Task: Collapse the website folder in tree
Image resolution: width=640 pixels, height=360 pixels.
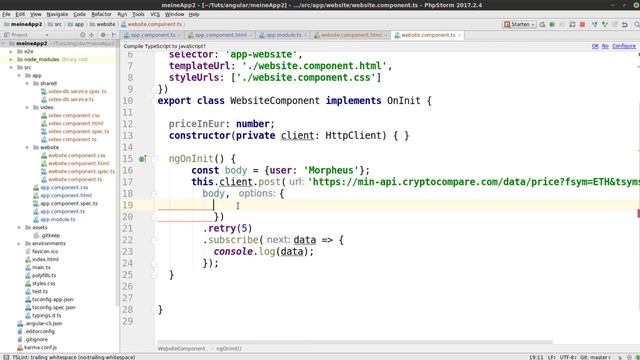Action: point(27,147)
